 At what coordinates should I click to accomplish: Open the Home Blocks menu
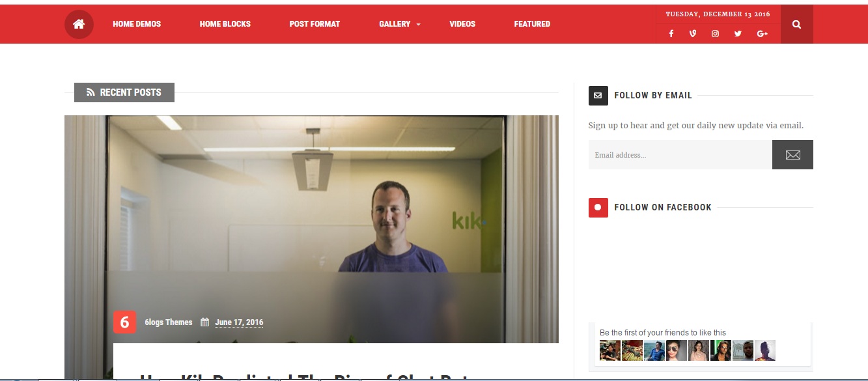pos(225,24)
